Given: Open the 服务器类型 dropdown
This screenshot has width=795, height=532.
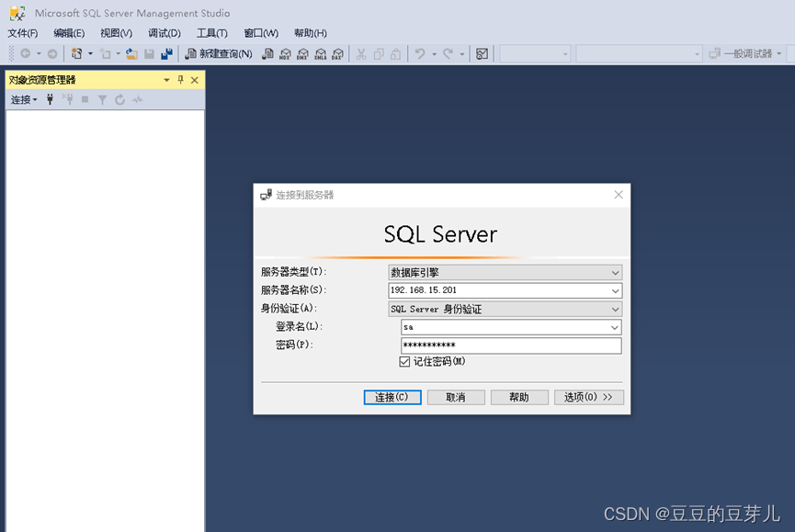Looking at the screenshot, I should 505,273.
